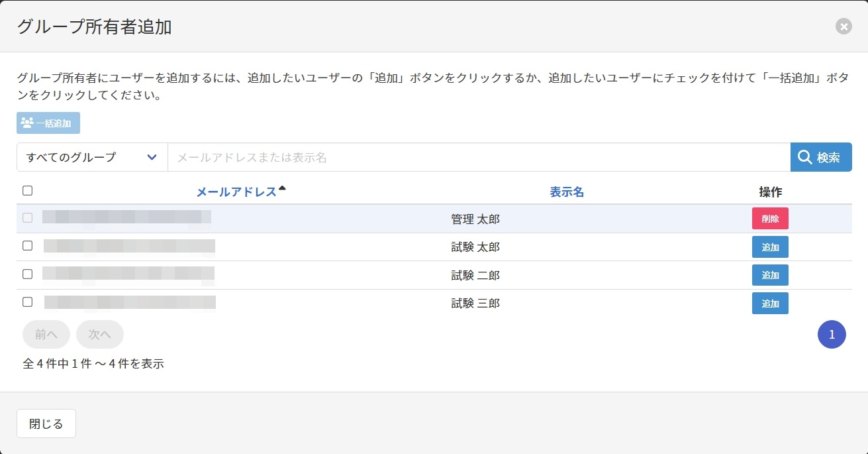Sort by the 表示名 column header
This screenshot has width=868, height=454.
pyautogui.click(x=566, y=192)
